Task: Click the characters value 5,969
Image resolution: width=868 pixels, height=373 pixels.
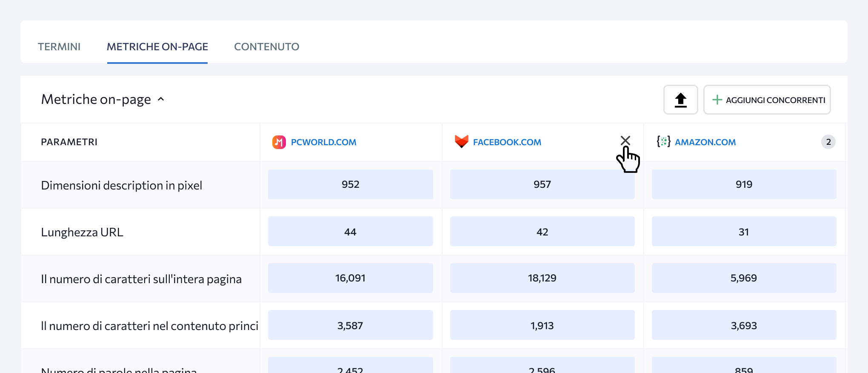Action: coord(744,278)
